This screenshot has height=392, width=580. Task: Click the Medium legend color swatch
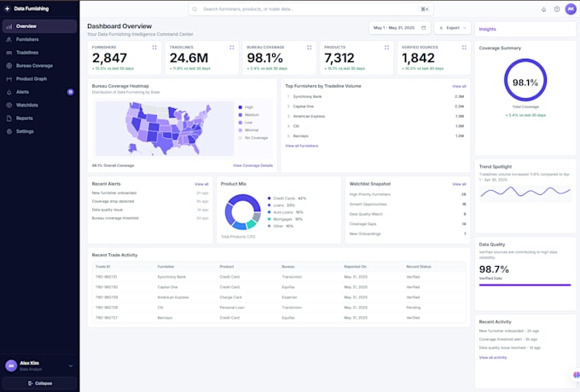(x=240, y=115)
